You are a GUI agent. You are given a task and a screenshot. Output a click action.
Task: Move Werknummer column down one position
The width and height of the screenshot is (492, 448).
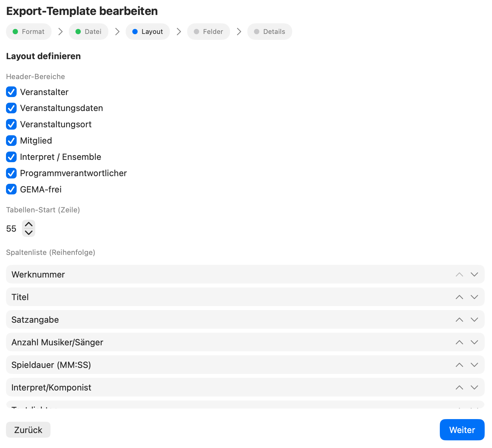474,274
